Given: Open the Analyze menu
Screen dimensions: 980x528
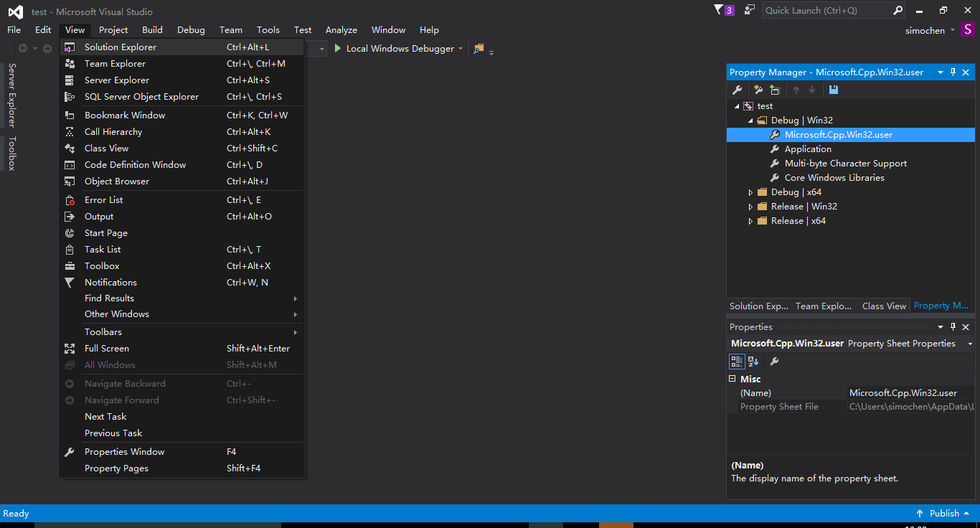Looking at the screenshot, I should coord(341,30).
